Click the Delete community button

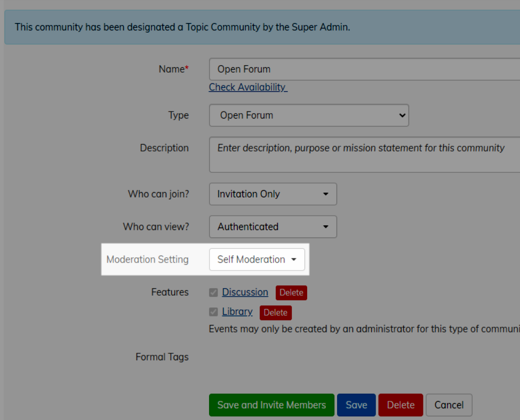pyautogui.click(x=401, y=405)
